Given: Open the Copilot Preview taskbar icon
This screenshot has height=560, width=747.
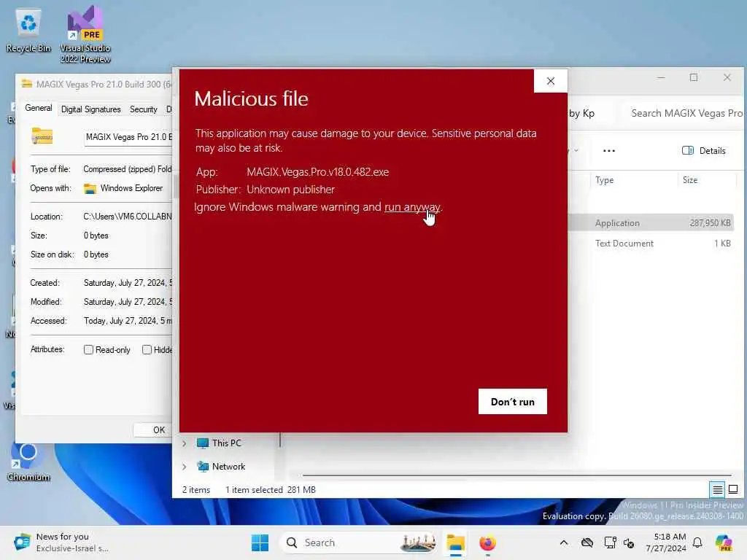Looking at the screenshot, I should tap(724, 542).
